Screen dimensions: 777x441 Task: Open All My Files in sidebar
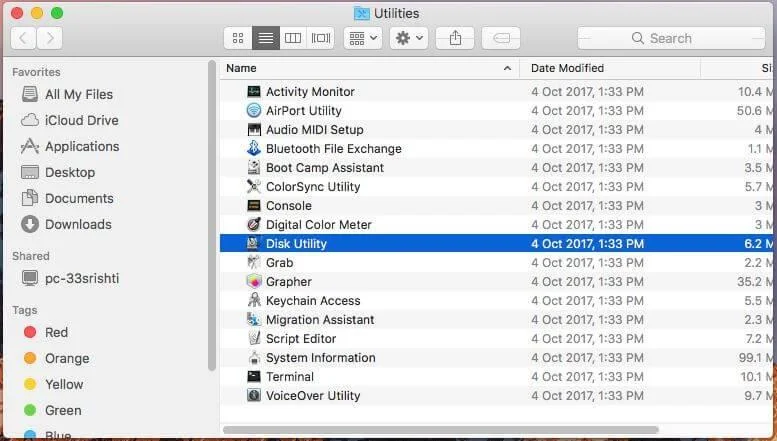(x=68, y=94)
